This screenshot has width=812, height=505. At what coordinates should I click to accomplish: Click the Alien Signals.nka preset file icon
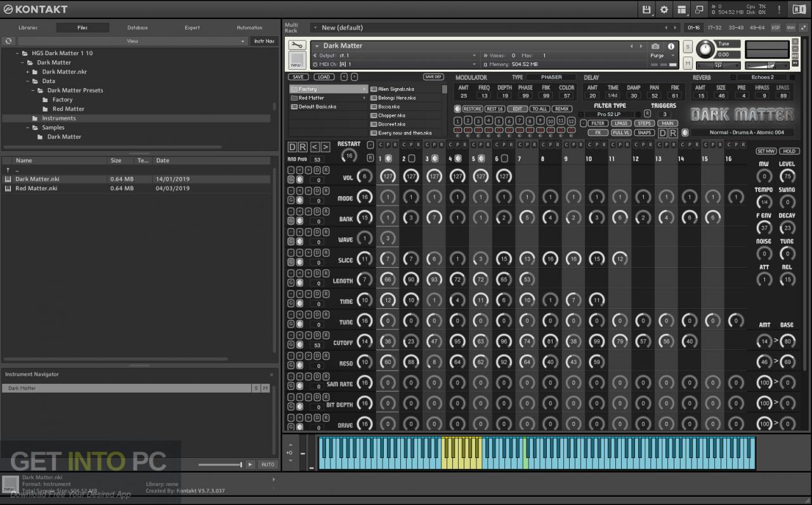pos(374,89)
